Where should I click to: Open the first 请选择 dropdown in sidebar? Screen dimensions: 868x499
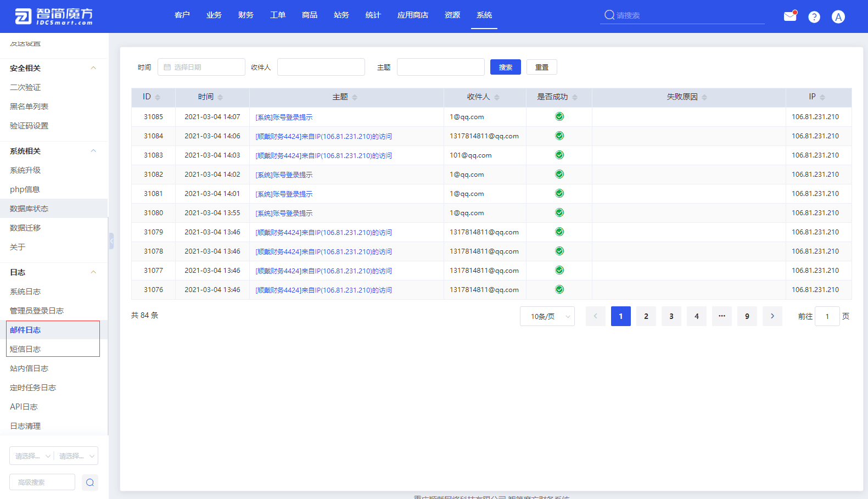32,456
